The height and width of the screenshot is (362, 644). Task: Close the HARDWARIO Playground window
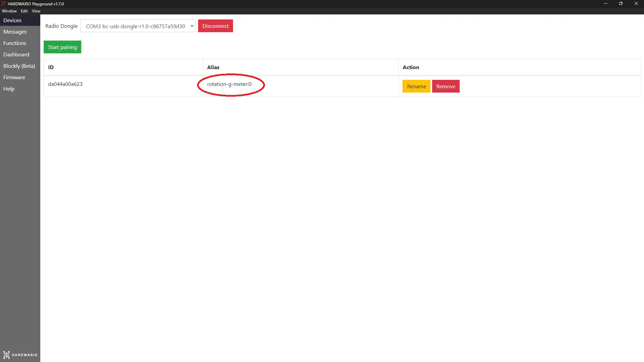[x=636, y=4]
